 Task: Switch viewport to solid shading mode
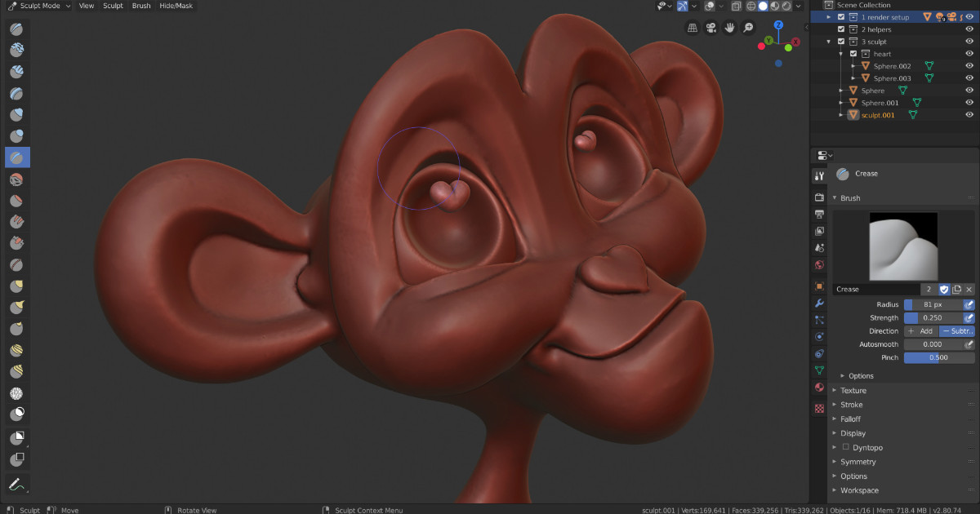763,6
